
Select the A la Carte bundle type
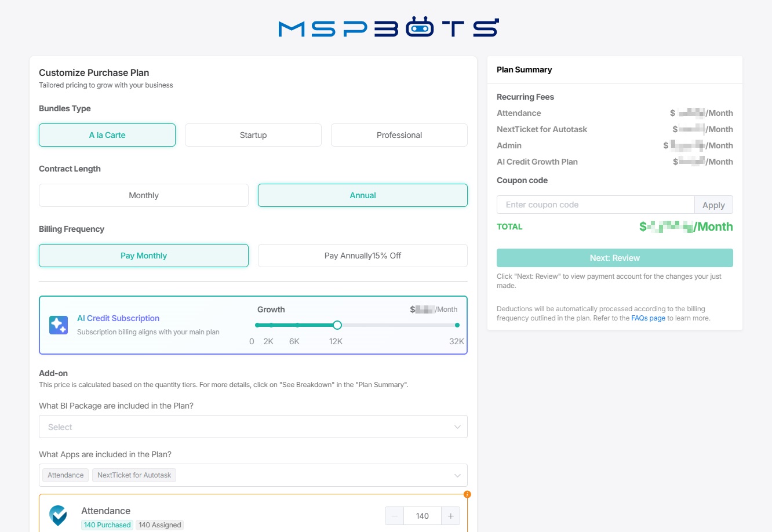pyautogui.click(x=107, y=135)
